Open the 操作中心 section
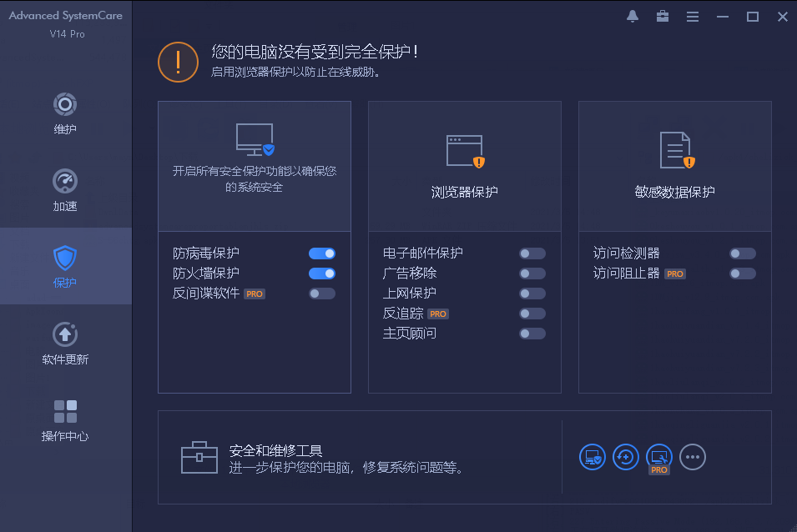Viewport: 797px width, 532px height. (64, 422)
